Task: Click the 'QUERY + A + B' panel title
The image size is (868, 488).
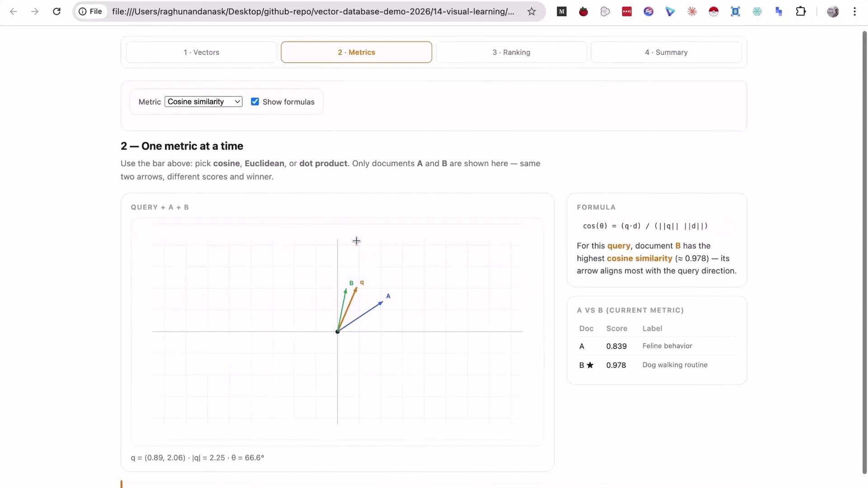Action: pos(160,207)
